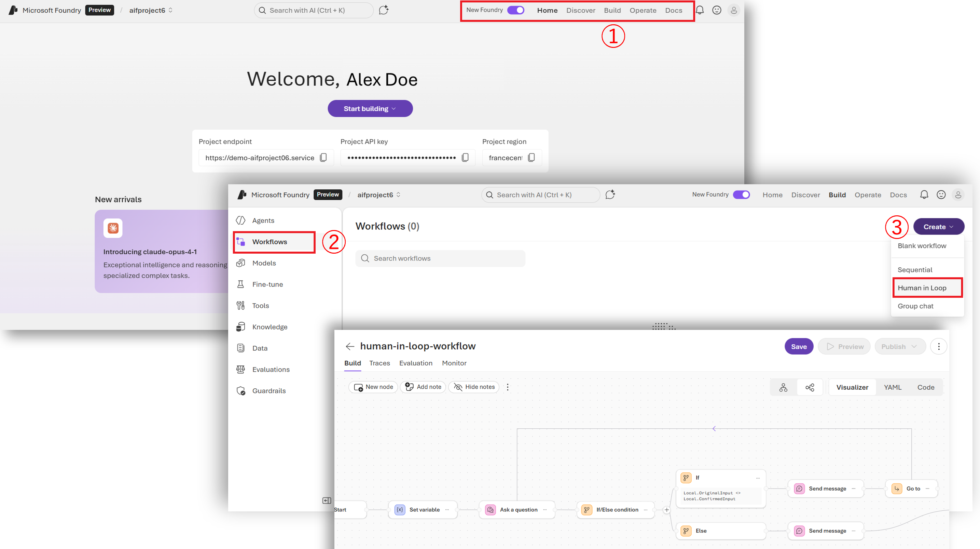Collapse the left sidebar panel

point(327,500)
